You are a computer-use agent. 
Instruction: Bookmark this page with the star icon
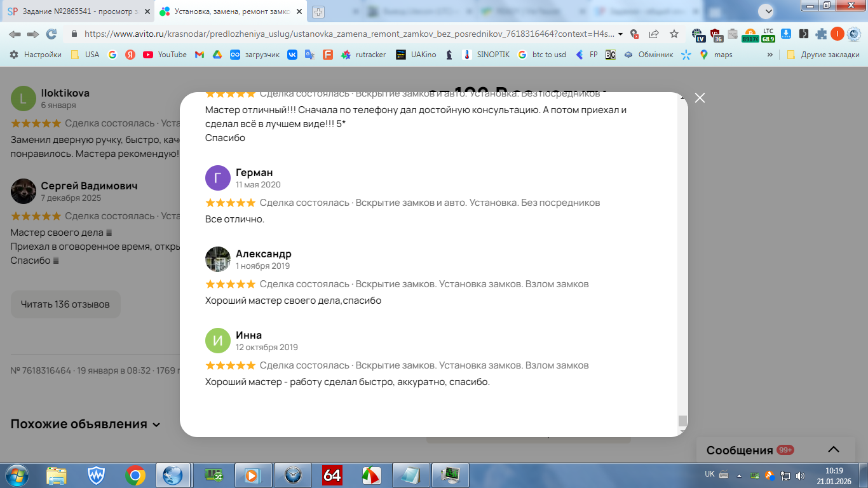(x=674, y=34)
